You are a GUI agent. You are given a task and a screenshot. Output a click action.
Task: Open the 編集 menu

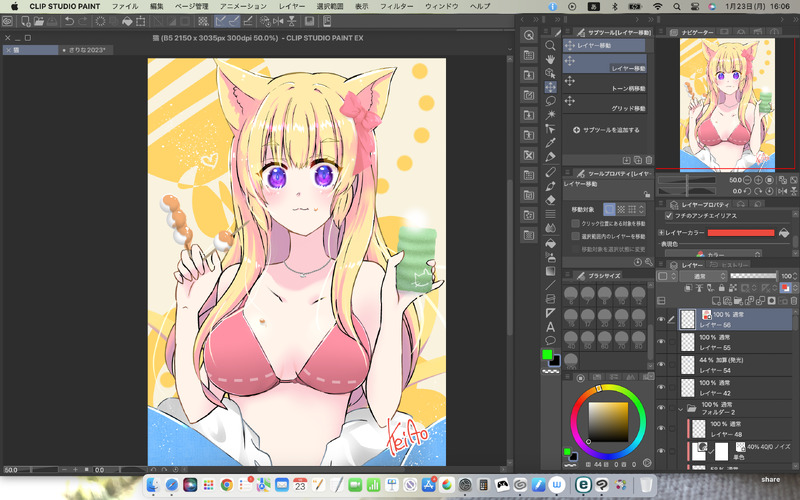(x=157, y=6)
